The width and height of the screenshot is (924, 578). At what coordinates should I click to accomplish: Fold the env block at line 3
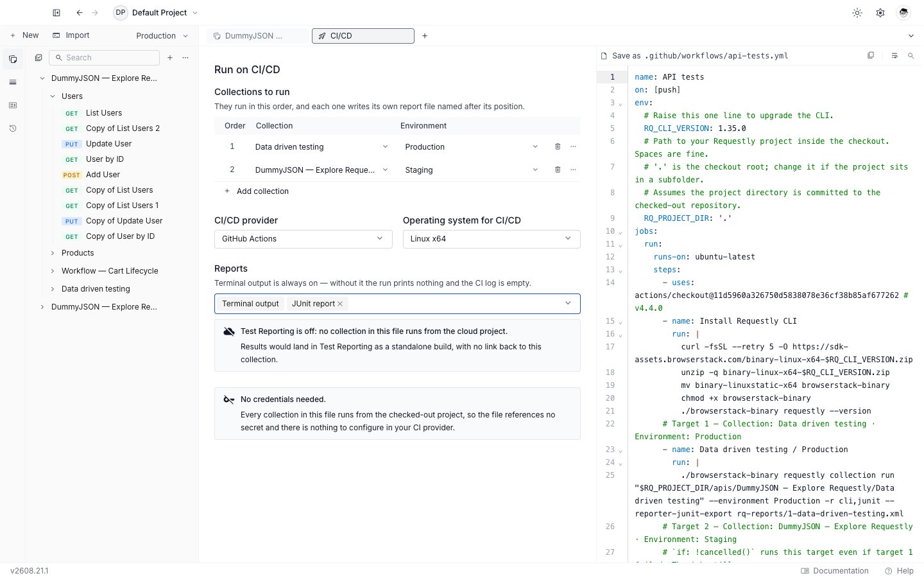[620, 103]
